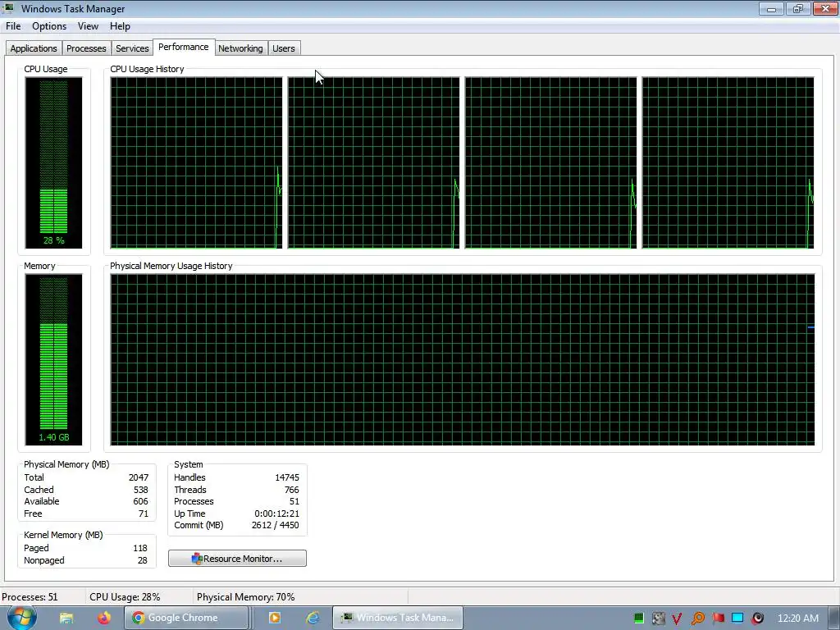The width and height of the screenshot is (840, 630).
Task: Open the View menu
Action: click(88, 26)
